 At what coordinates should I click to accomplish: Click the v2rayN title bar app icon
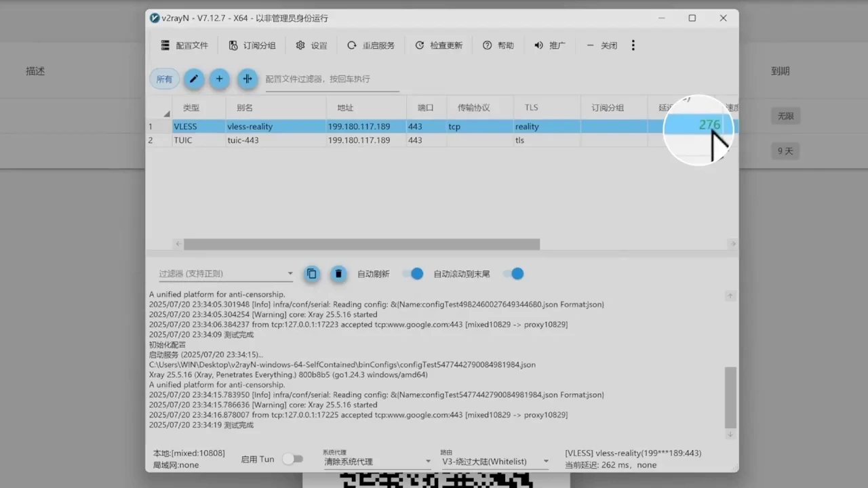(155, 18)
